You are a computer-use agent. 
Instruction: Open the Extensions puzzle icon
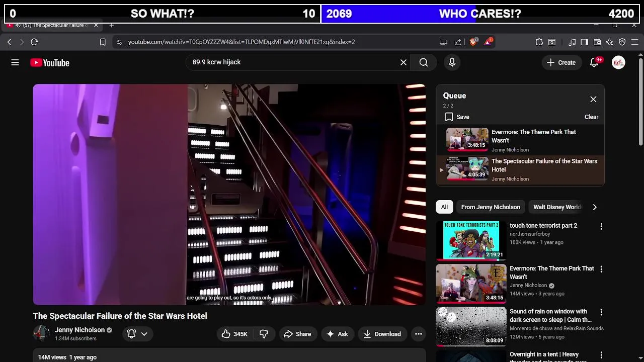coord(539,42)
